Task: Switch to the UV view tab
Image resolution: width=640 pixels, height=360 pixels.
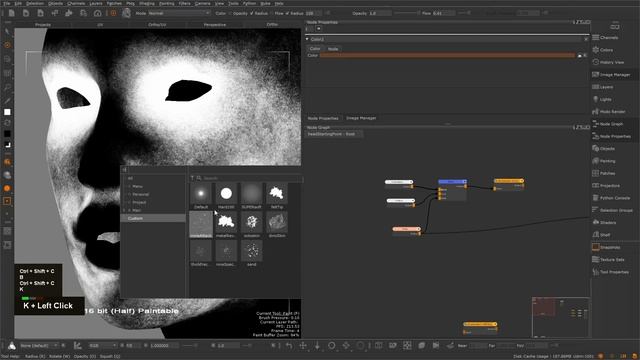Action: 100,24
